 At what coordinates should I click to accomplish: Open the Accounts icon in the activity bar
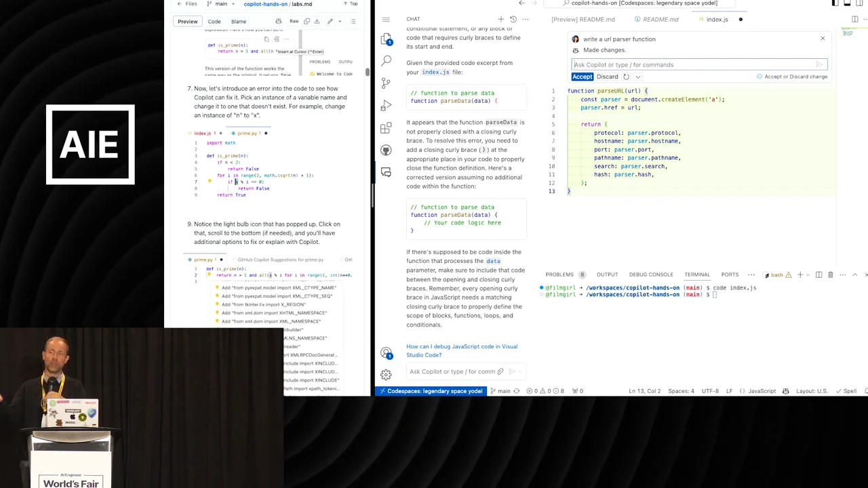point(386,353)
